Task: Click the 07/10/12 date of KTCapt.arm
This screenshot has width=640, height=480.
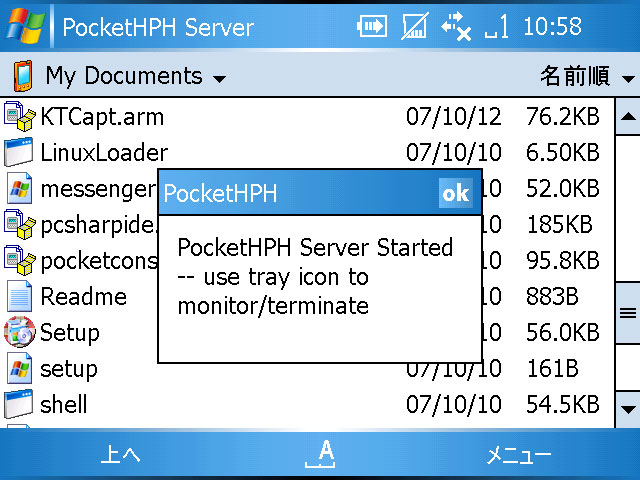Action: [x=453, y=117]
